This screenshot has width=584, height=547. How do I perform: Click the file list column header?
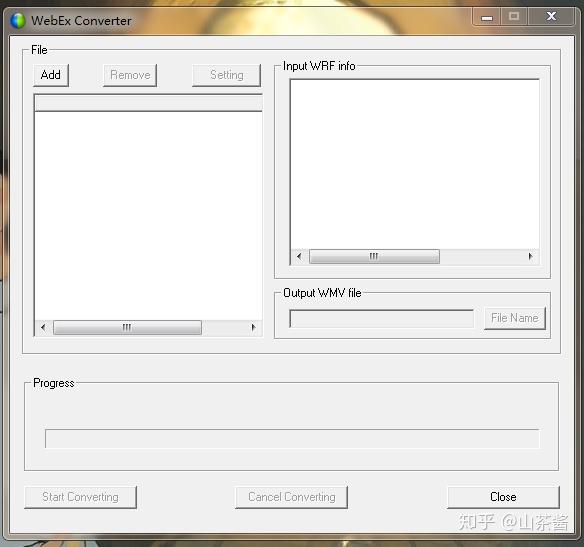(x=149, y=103)
